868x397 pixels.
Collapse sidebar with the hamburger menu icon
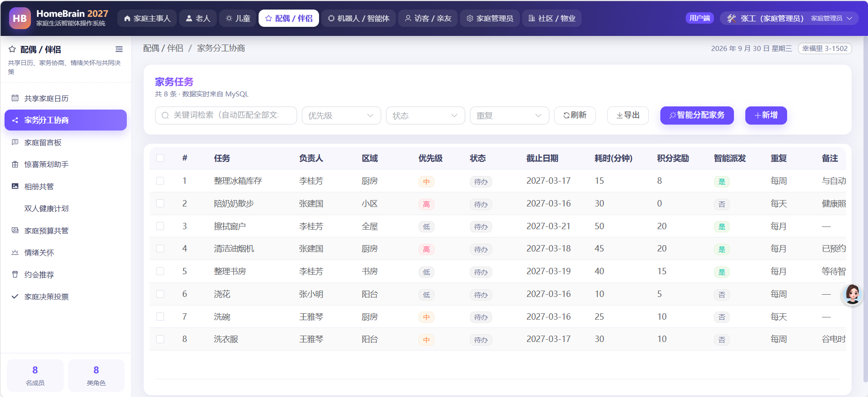point(119,49)
